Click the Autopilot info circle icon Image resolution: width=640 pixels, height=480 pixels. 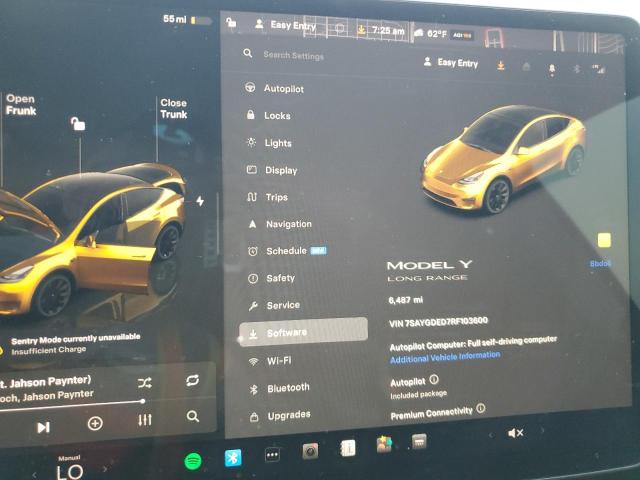click(x=434, y=380)
